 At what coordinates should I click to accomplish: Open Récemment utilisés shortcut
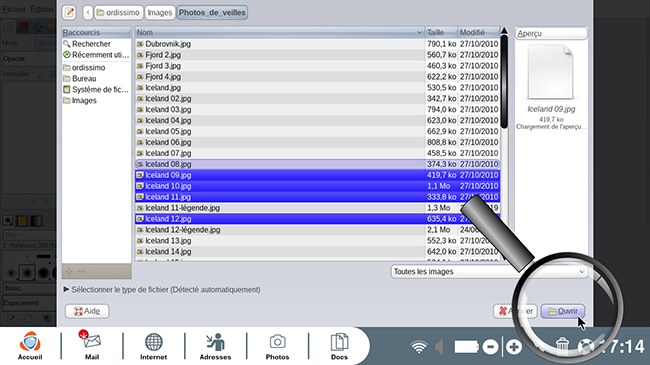[x=96, y=55]
